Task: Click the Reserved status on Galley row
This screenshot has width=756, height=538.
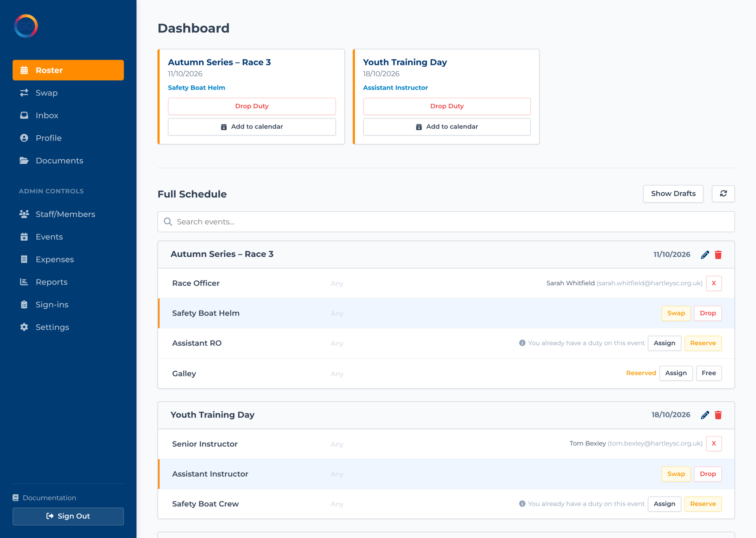Action: (641, 373)
